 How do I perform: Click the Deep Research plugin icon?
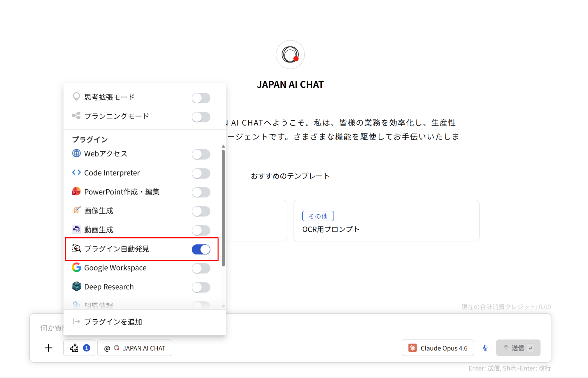tap(76, 287)
